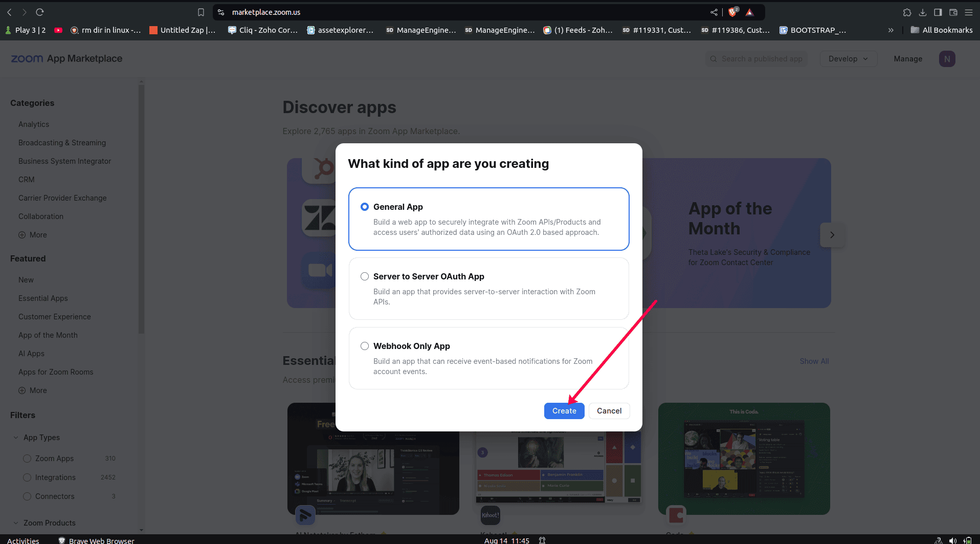This screenshot has height=544, width=980.
Task: Choose the Webhook Only App radio button
Action: (x=365, y=346)
